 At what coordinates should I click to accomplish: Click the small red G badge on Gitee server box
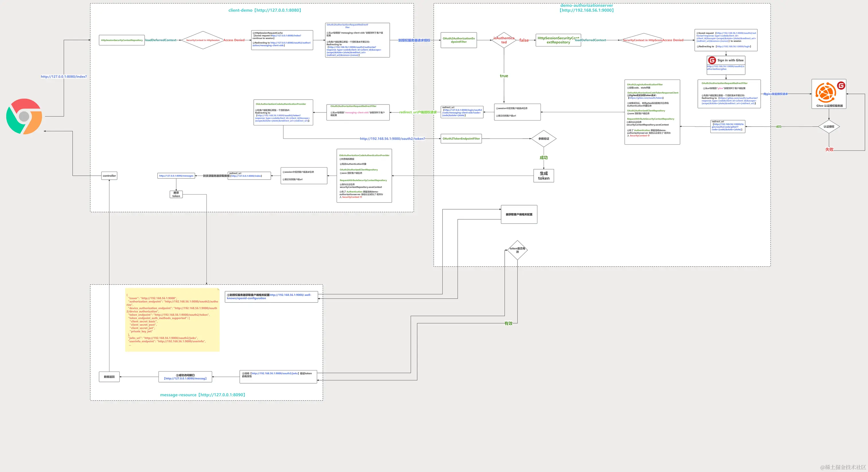(x=841, y=86)
